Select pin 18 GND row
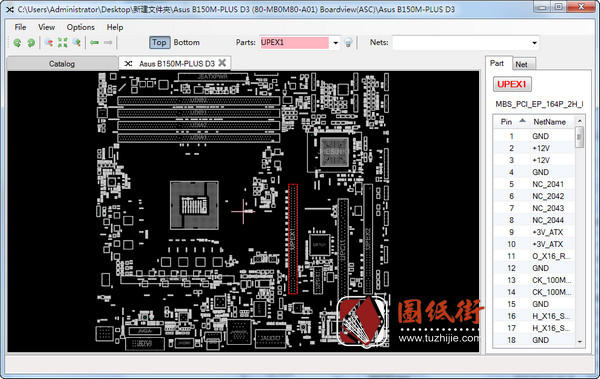This screenshot has width=600, height=379. [x=534, y=340]
